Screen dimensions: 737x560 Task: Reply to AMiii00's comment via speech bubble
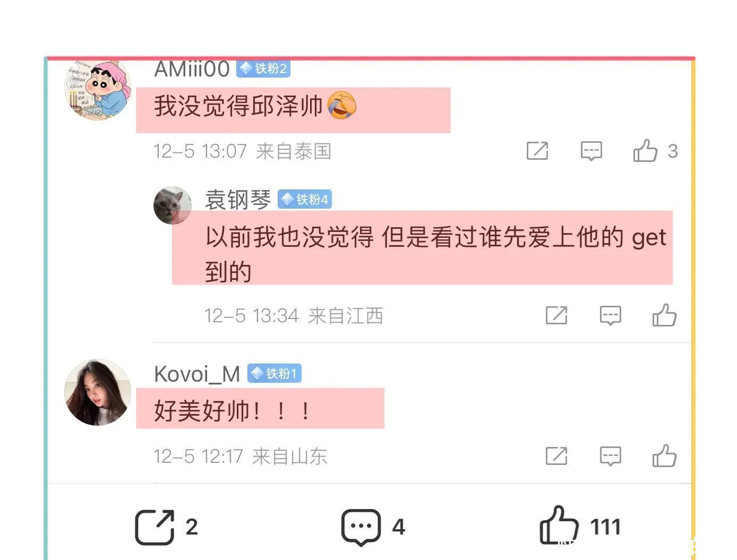pyautogui.click(x=591, y=151)
